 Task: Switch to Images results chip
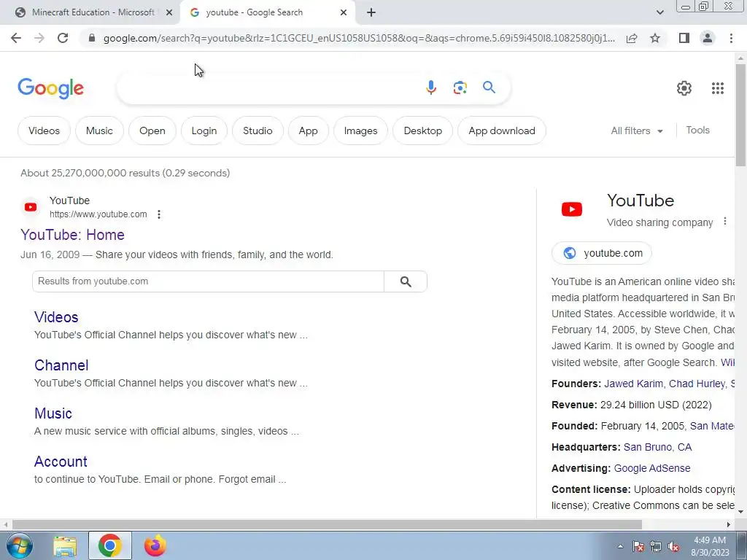(x=360, y=131)
